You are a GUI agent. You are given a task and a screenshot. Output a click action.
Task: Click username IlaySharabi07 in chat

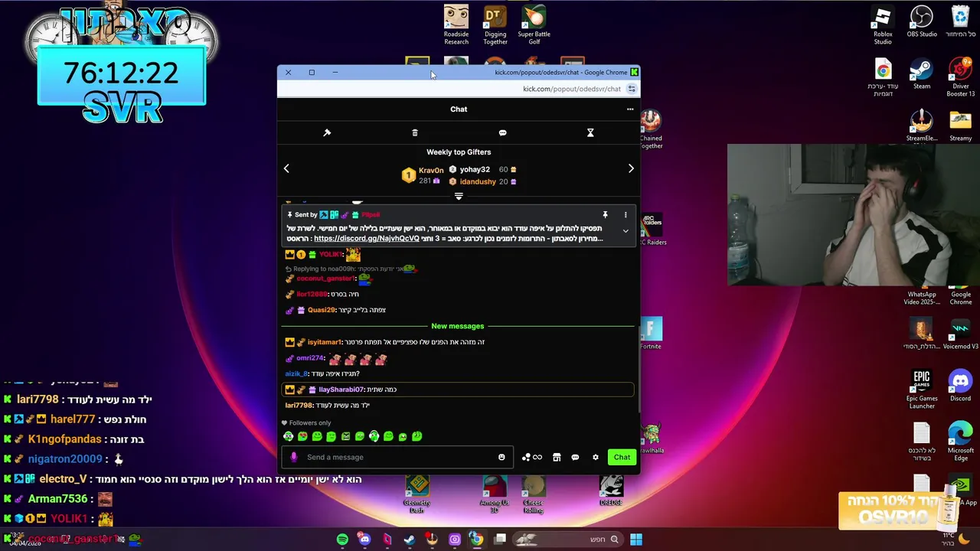pyautogui.click(x=341, y=390)
